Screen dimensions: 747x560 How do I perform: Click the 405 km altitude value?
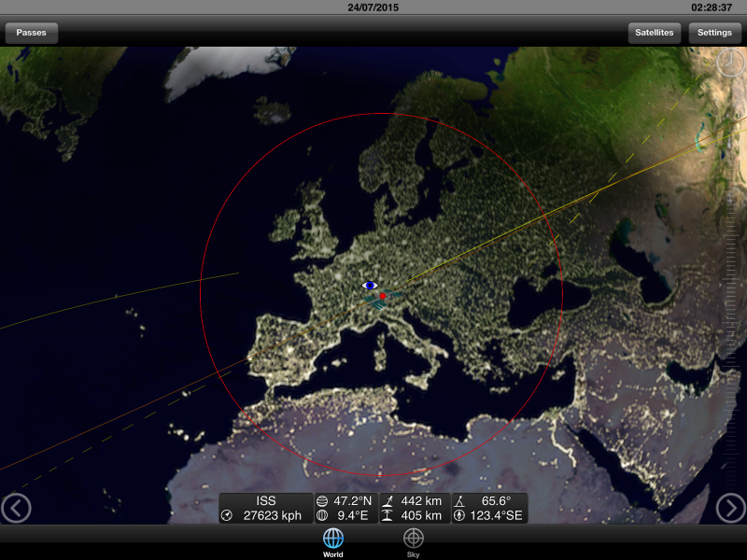(421, 515)
